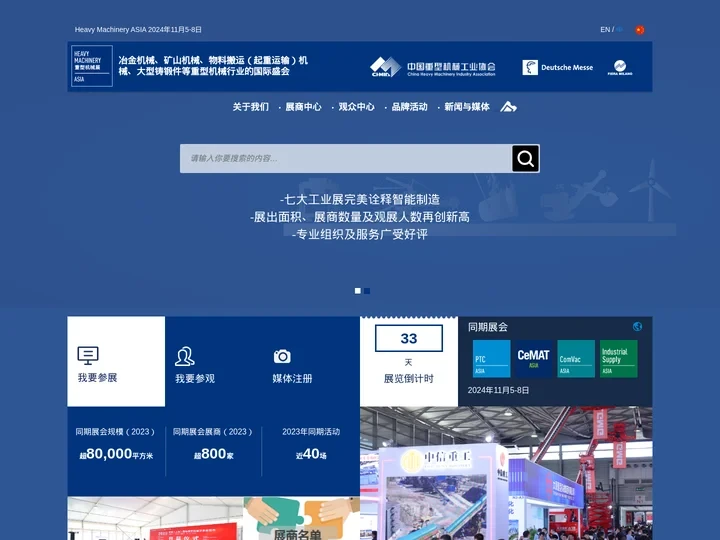Screen dimensions: 720x540
Task: Open the 关于我们 menu
Action: coord(251,107)
